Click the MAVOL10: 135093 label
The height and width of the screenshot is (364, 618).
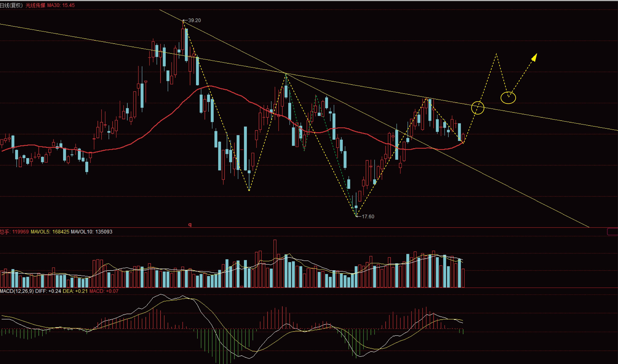92,232
